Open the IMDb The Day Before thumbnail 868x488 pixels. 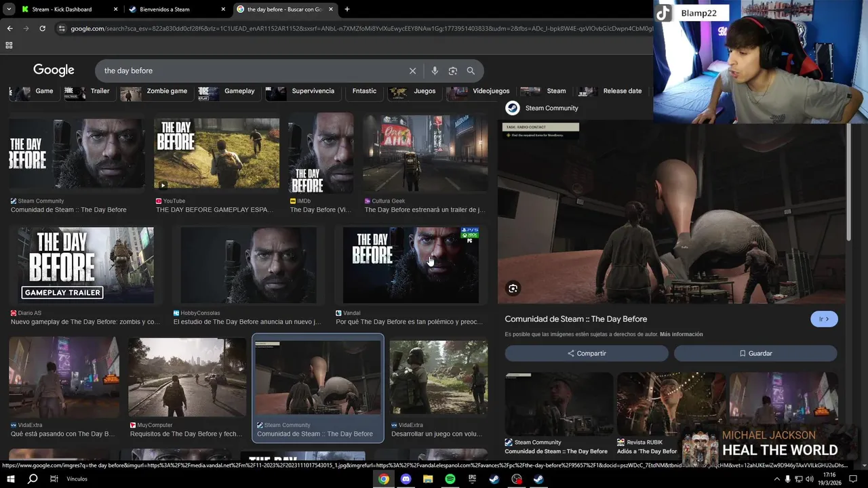pyautogui.click(x=321, y=153)
